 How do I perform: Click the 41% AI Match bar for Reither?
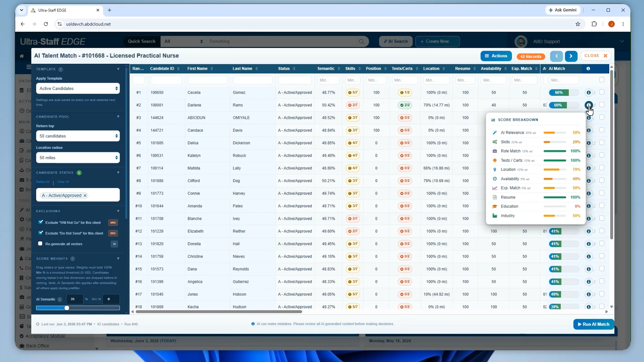tap(564, 231)
